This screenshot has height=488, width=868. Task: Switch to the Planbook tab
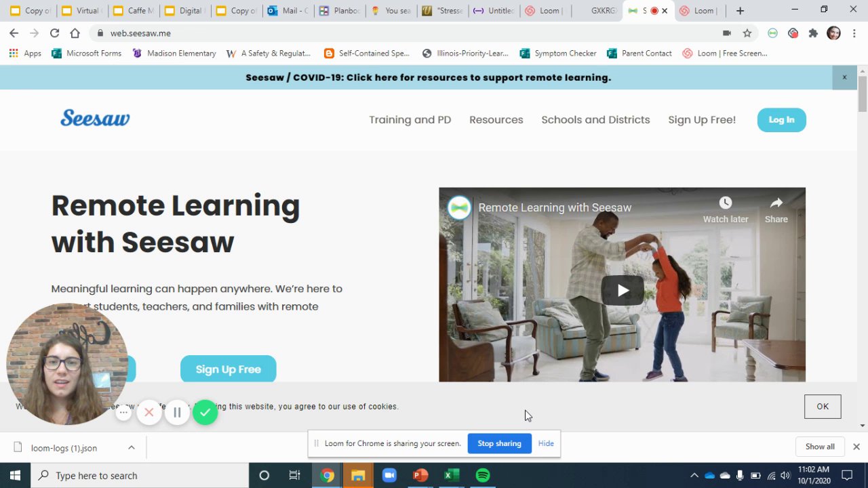click(x=339, y=11)
